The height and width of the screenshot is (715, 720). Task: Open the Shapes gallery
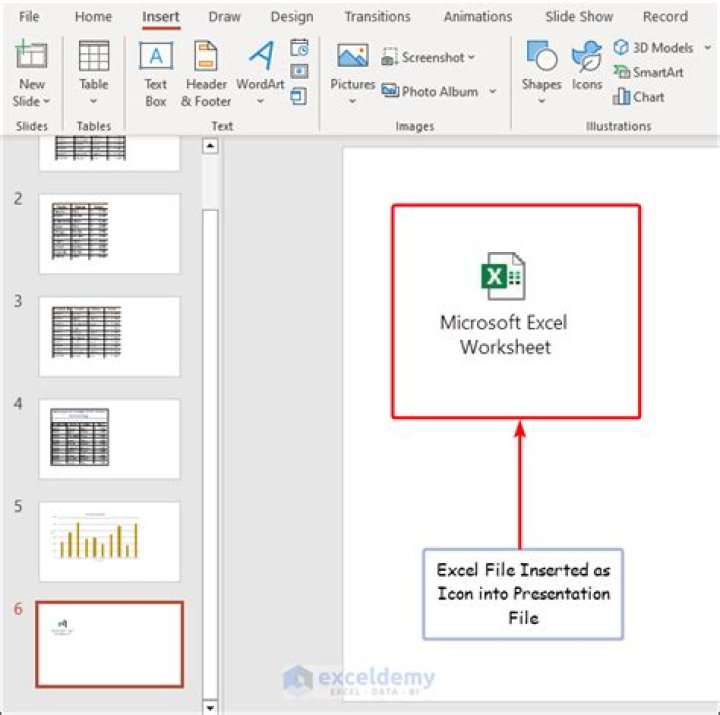tap(541, 60)
